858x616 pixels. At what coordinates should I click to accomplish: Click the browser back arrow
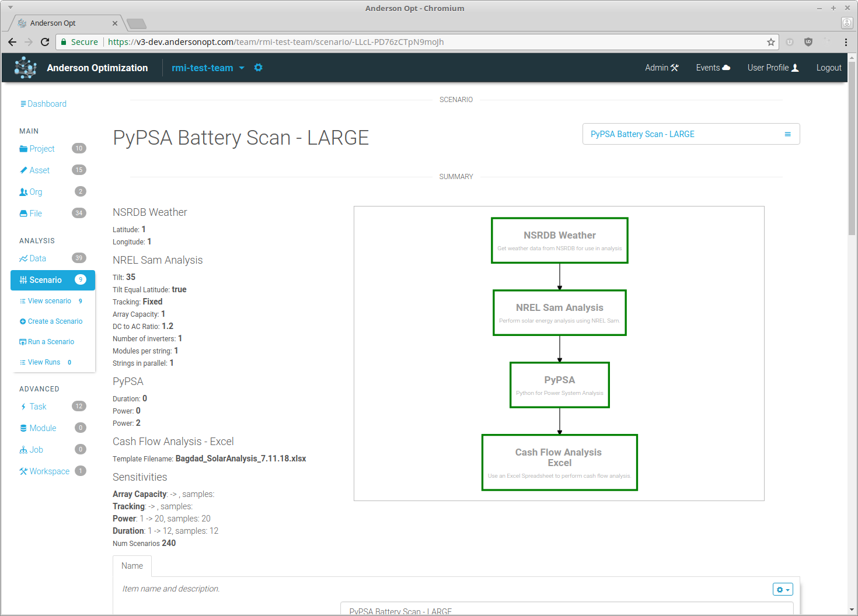tap(12, 42)
